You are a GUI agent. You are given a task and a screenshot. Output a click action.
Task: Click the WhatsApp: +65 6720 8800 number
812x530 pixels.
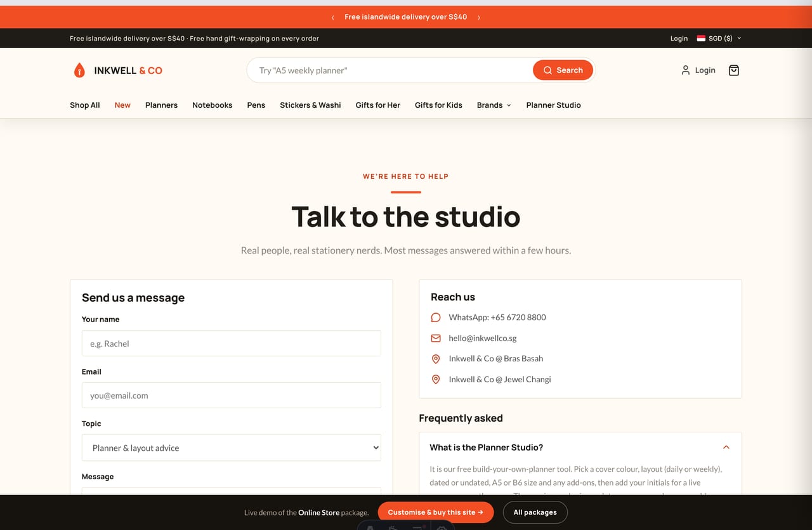(x=497, y=317)
